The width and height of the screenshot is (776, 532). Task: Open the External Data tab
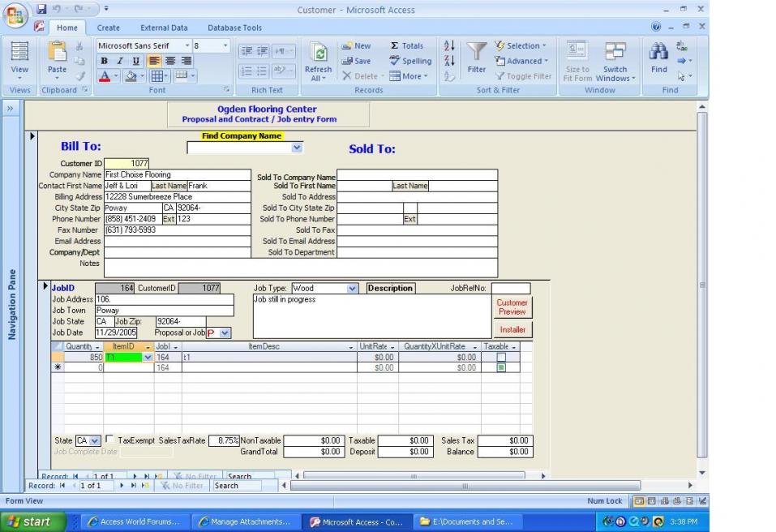164,28
